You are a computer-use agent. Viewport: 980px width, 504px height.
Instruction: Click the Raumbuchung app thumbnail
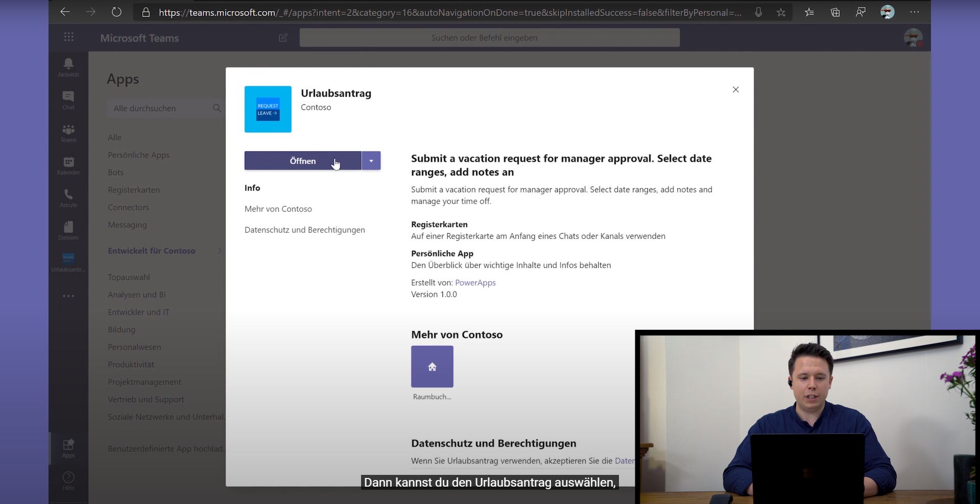432,367
